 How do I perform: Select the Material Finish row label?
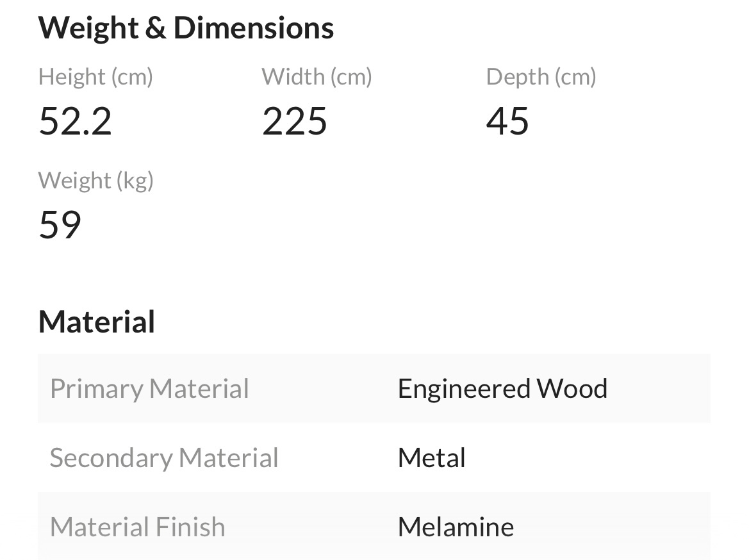138,527
